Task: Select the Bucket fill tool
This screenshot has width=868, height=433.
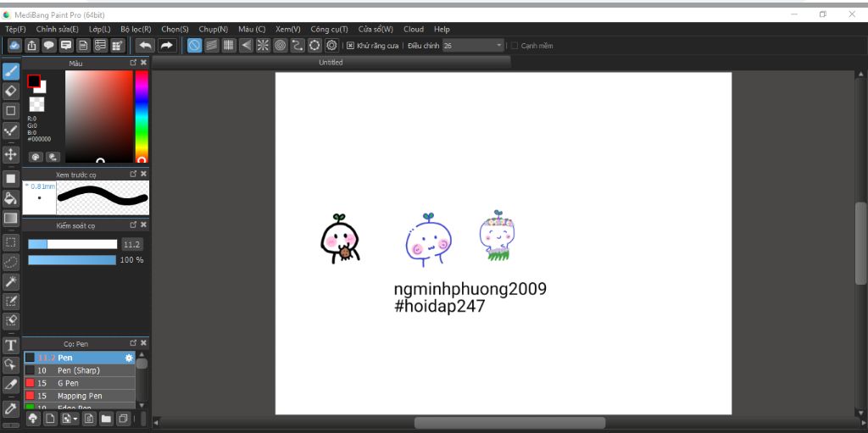Action: (x=10, y=198)
